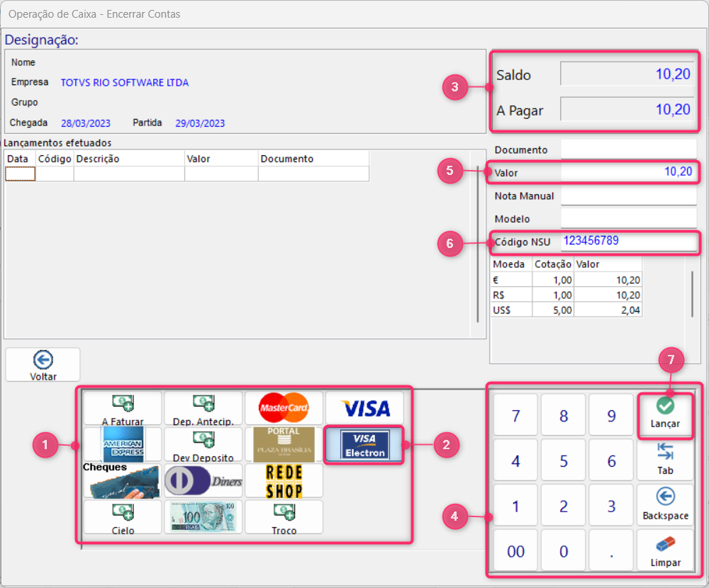The image size is (709, 588).
Task: Select Visa Electron debit card
Action: (x=364, y=445)
